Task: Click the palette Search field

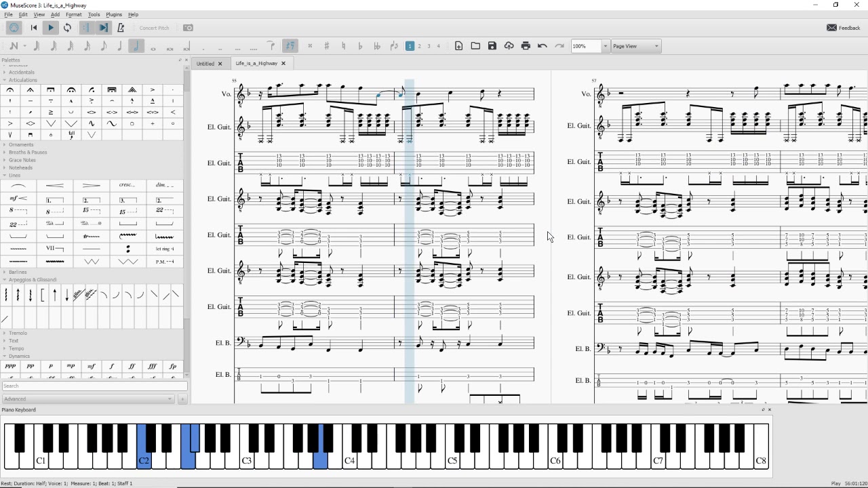Action: [94, 386]
